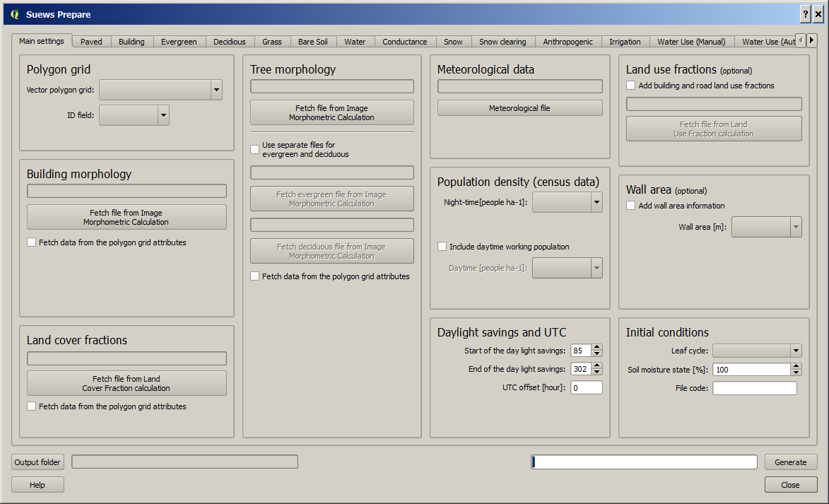
Task: Open the Anthropogenic tab
Action: [568, 42]
